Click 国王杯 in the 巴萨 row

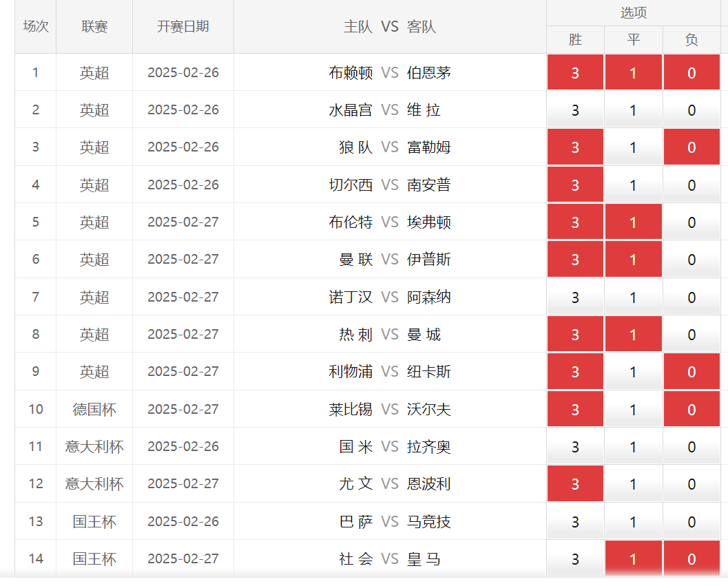[x=94, y=522]
